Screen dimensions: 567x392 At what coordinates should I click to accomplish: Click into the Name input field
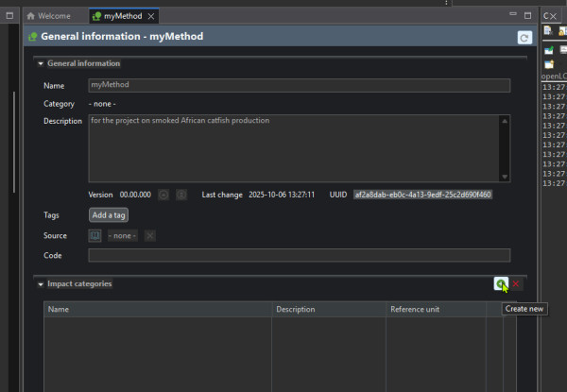tap(299, 85)
